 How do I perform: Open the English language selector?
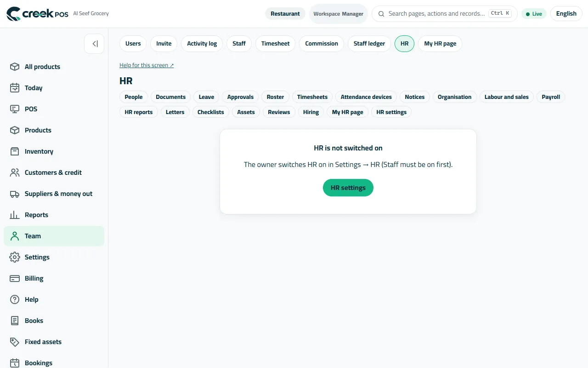[x=566, y=14]
